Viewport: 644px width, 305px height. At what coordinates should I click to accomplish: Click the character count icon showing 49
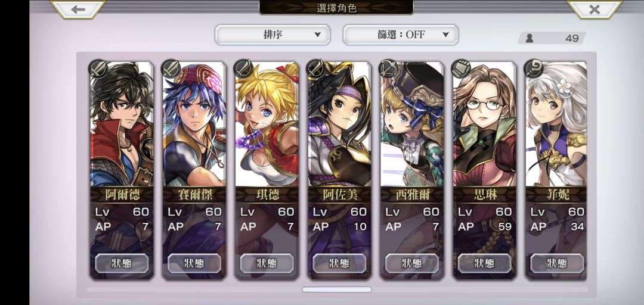[530, 38]
